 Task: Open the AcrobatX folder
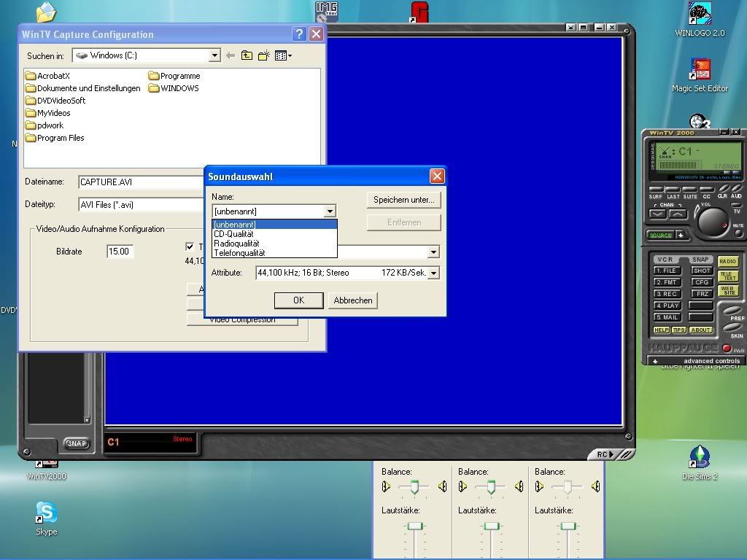tap(48, 76)
